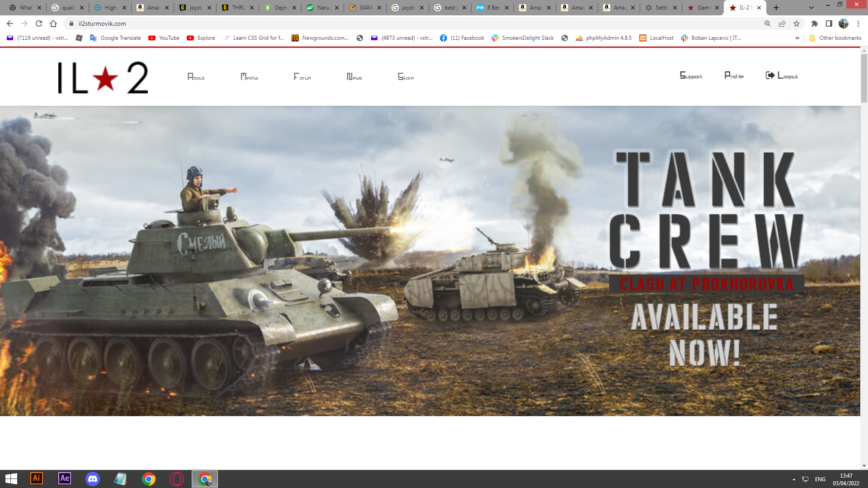The width and height of the screenshot is (868, 488).
Task: Launch Adobe Illustrator from taskbar
Action: tap(37, 479)
